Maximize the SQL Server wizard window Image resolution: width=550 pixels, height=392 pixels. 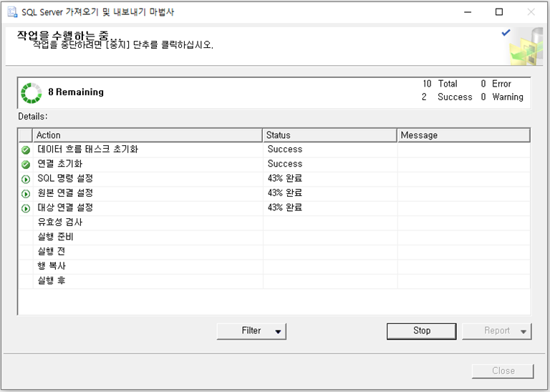(x=498, y=12)
